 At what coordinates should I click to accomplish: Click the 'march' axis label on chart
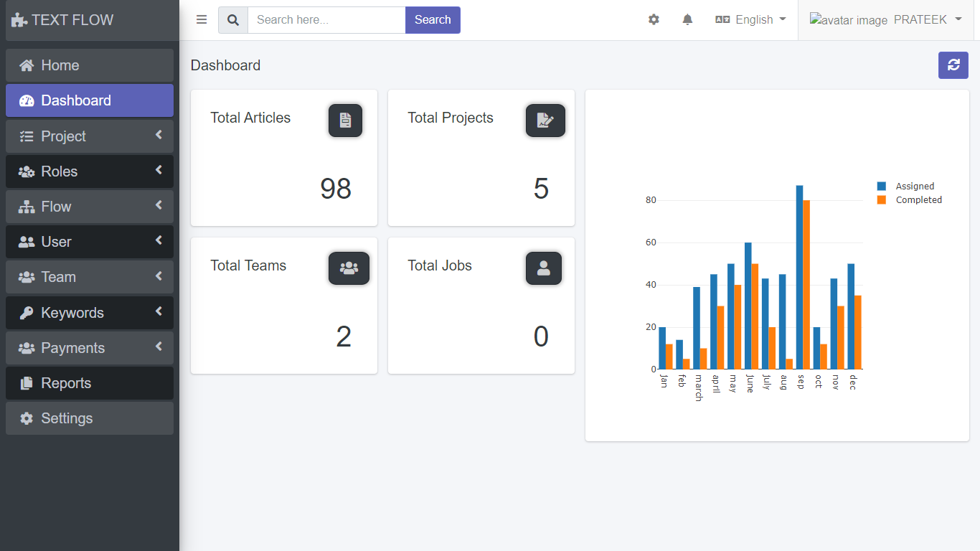[698, 387]
